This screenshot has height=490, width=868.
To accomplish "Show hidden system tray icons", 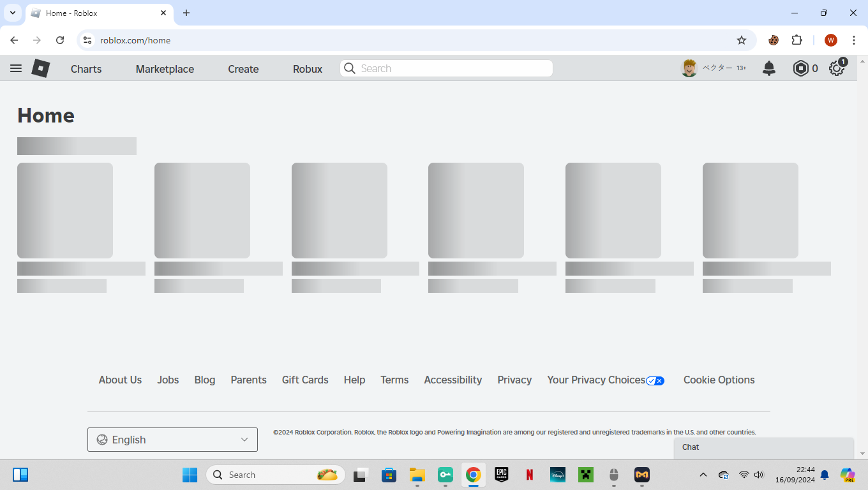I will (703, 475).
